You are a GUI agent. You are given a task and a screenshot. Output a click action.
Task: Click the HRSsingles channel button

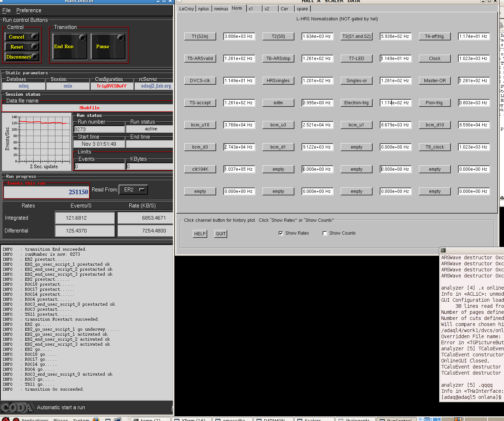278,81
